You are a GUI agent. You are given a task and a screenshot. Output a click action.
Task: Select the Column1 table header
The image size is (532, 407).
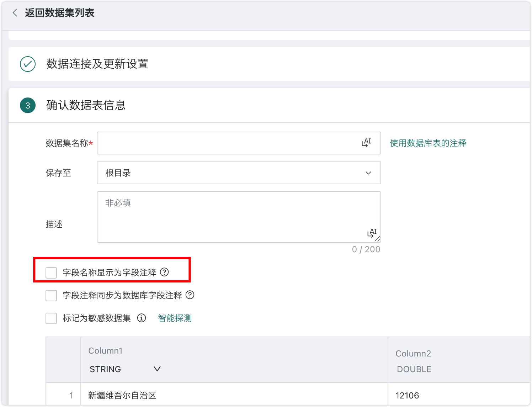click(105, 350)
